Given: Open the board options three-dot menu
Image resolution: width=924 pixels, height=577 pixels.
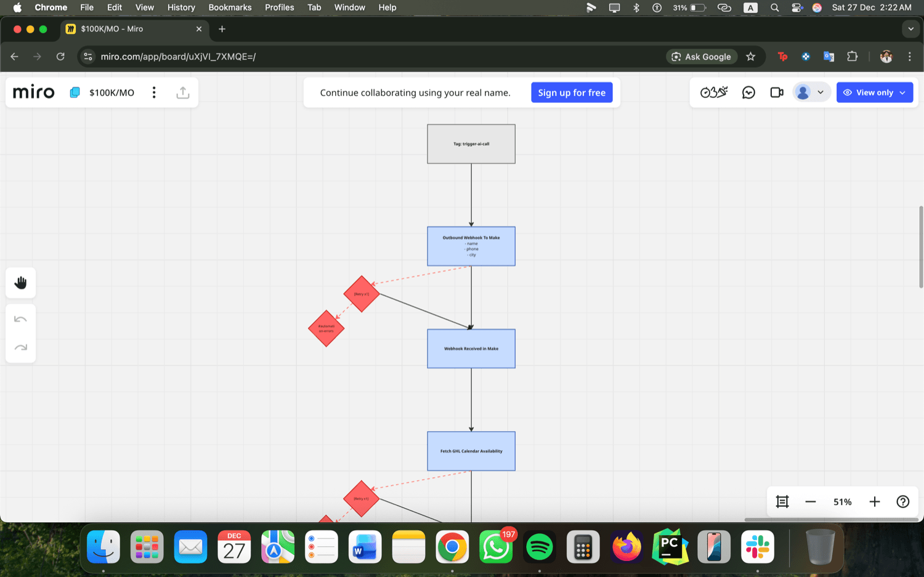Looking at the screenshot, I should pos(154,92).
